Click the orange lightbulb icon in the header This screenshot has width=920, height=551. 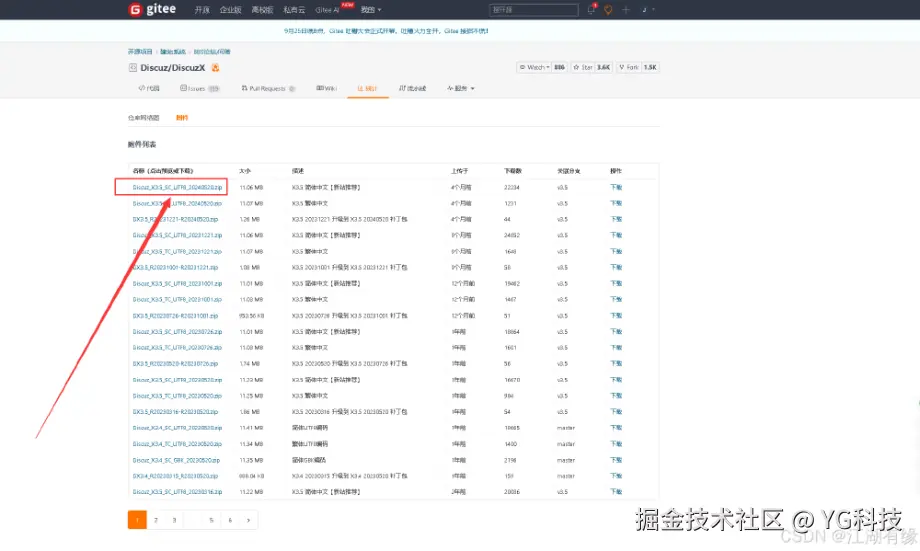tap(608, 10)
